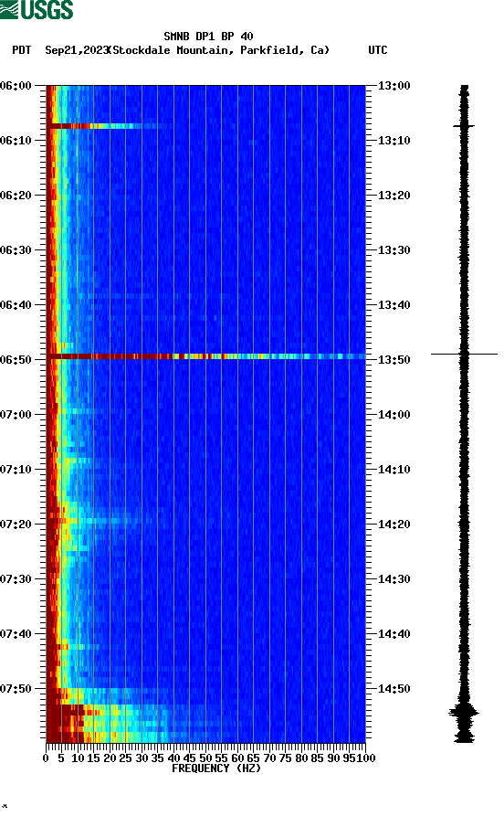Click the 14:20 UTC time label

tap(394, 525)
